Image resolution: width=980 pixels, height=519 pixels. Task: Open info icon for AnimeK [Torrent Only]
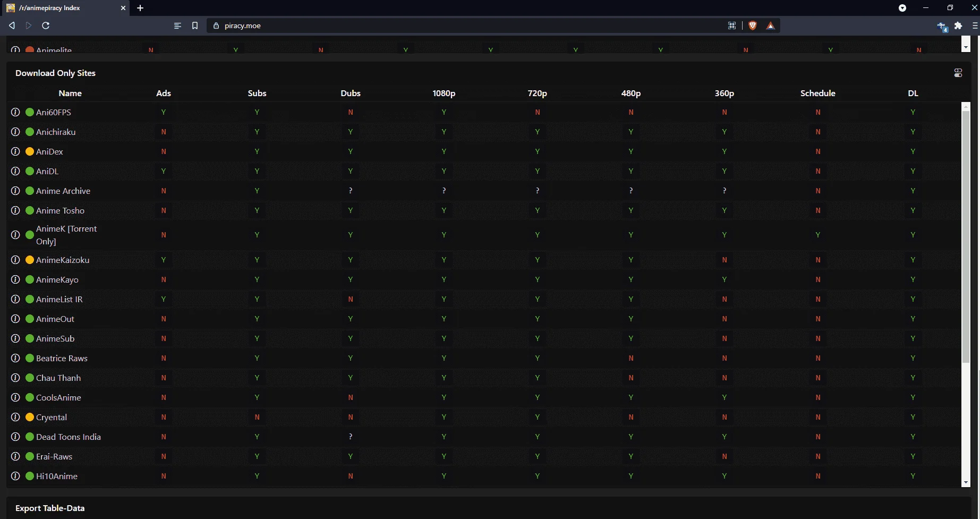(x=15, y=235)
